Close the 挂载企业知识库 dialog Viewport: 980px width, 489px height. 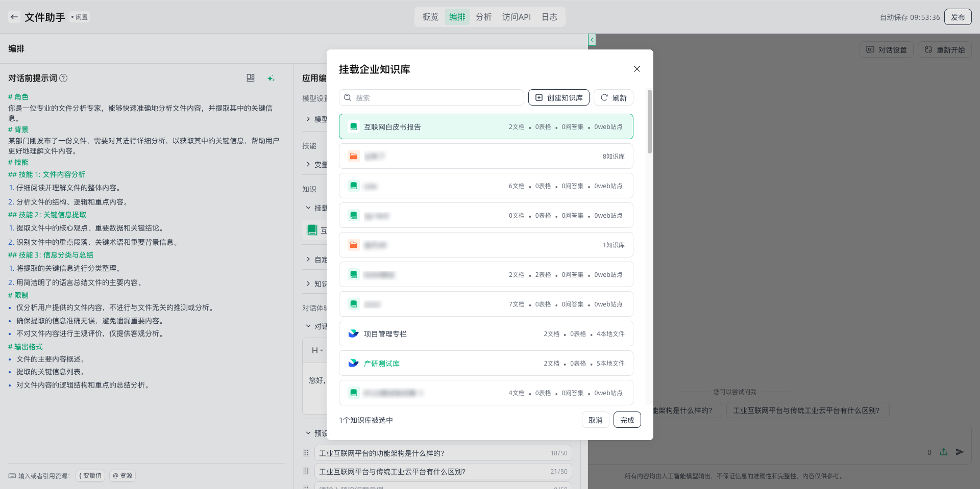click(x=636, y=69)
